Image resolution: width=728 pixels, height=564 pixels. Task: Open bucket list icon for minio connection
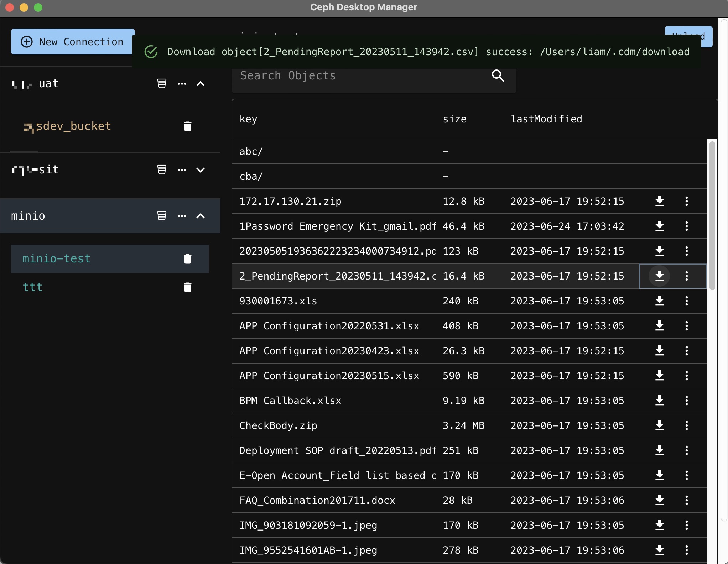click(162, 216)
